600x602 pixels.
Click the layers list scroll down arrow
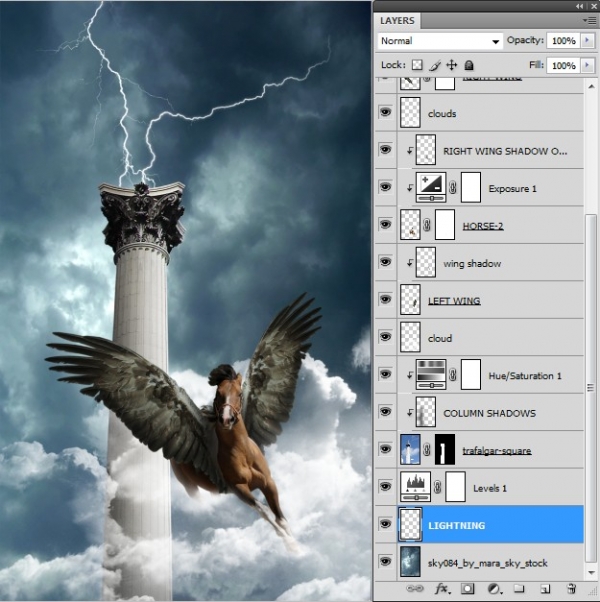(591, 573)
